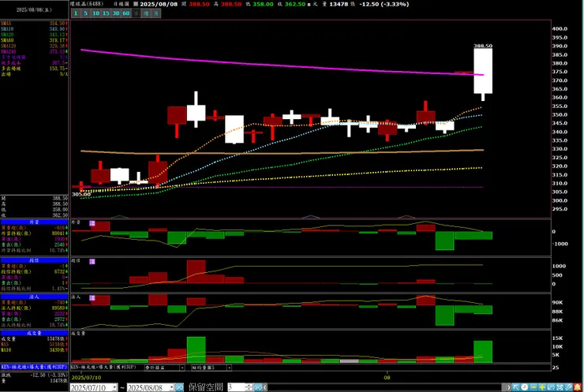Click the 保留空間 stepper arrows
This screenshot has width=584, height=392.
[x=249, y=387]
